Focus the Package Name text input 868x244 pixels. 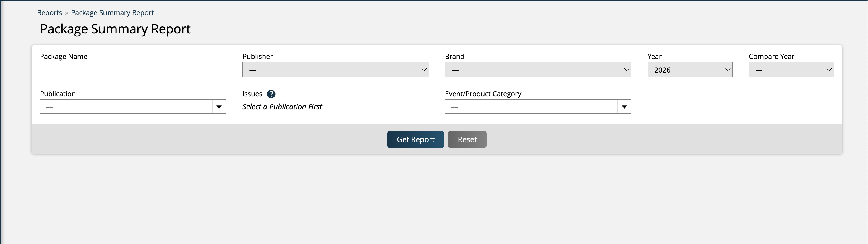(133, 70)
